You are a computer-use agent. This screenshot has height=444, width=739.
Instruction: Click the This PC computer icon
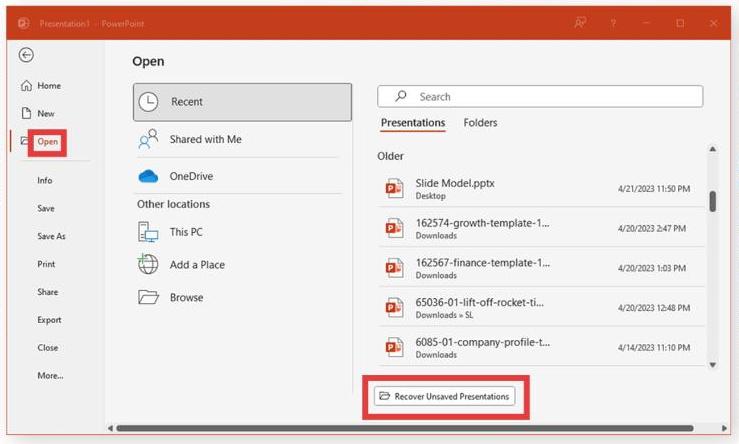[x=148, y=232]
